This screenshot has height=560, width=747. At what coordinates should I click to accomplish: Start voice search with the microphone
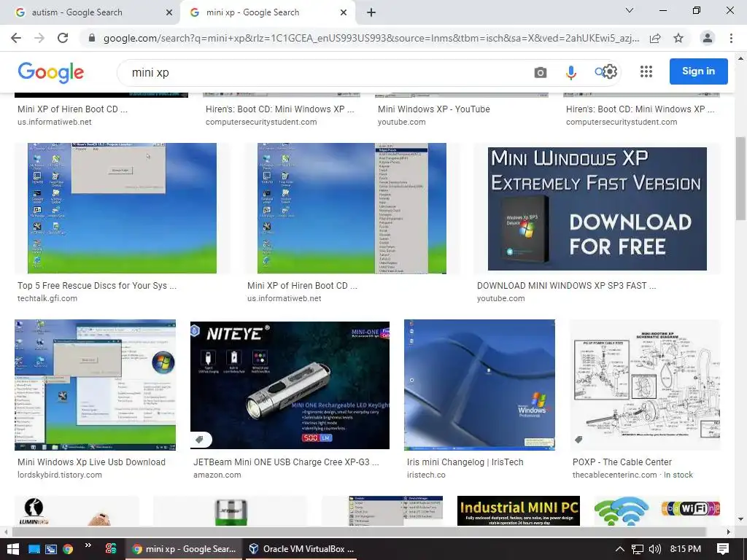point(570,72)
